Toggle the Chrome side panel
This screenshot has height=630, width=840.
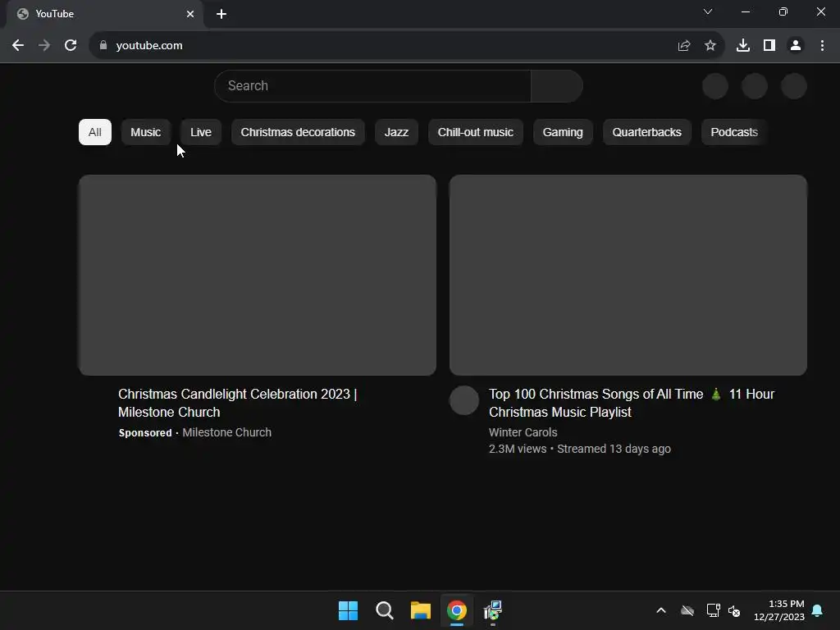point(769,46)
